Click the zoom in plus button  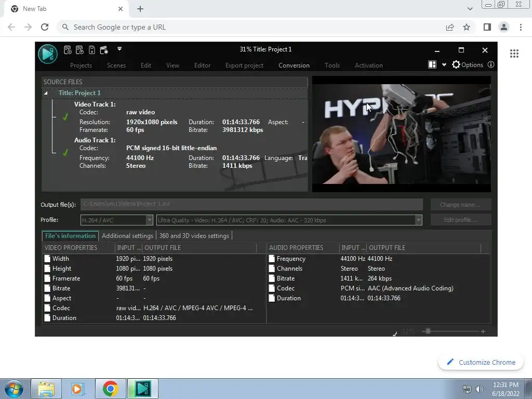(483, 331)
